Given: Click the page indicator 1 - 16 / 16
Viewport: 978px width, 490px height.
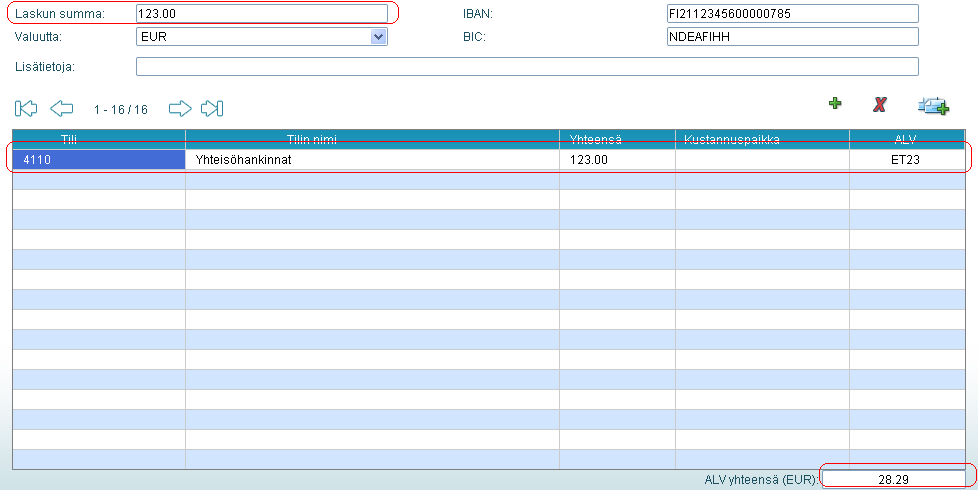Looking at the screenshot, I should pyautogui.click(x=121, y=110).
